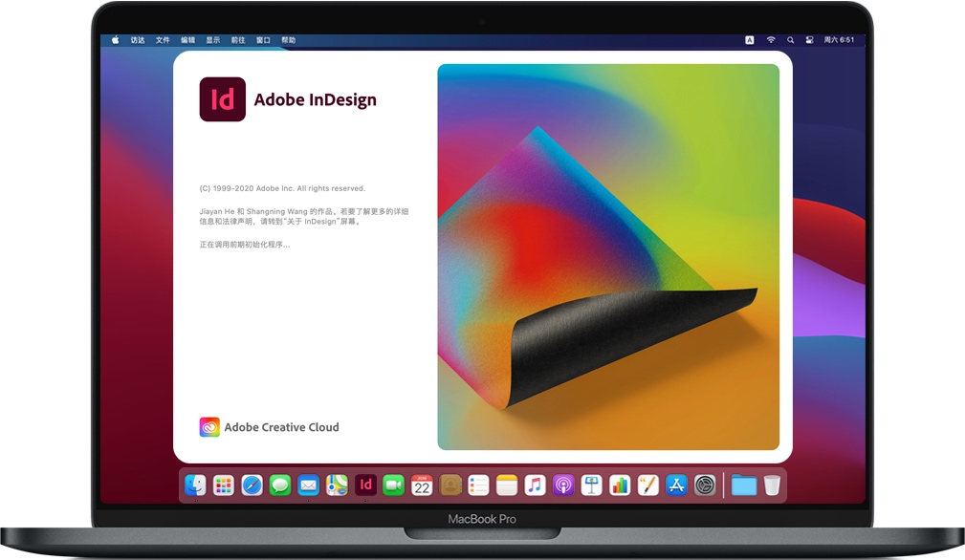The image size is (965, 560).
Task: Open Numbers from the Dock
Action: pyautogui.click(x=620, y=485)
